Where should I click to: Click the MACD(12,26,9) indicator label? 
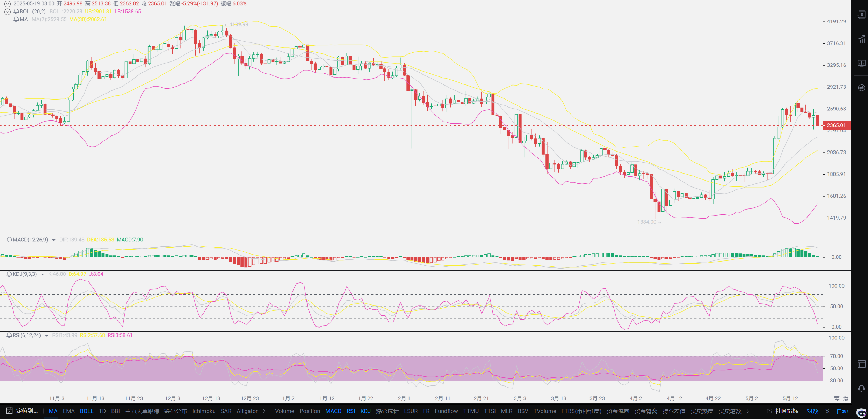click(x=30, y=240)
